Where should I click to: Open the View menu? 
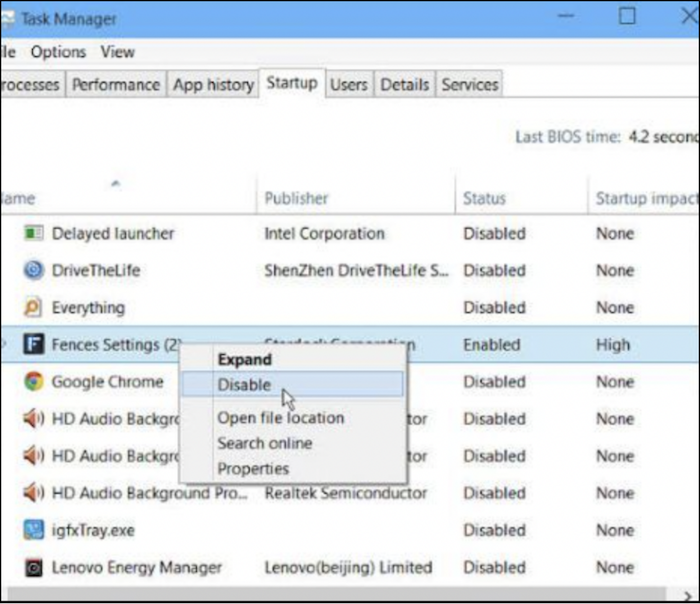tap(117, 52)
